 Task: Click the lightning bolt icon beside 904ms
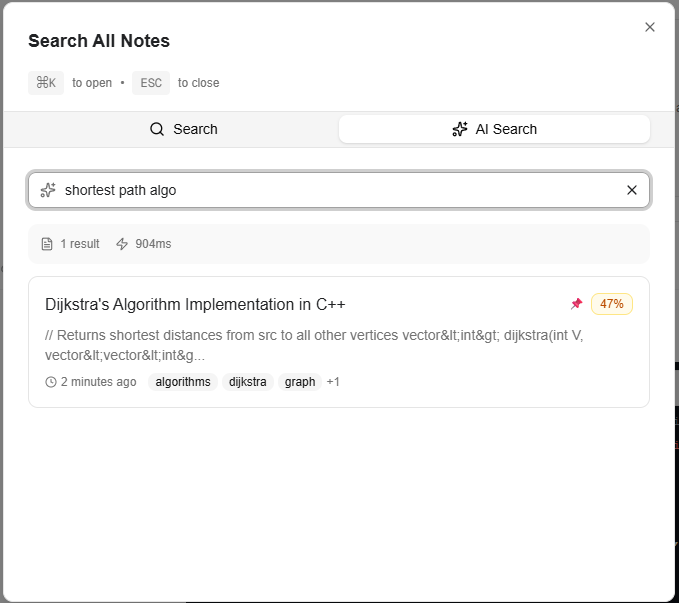pos(122,244)
